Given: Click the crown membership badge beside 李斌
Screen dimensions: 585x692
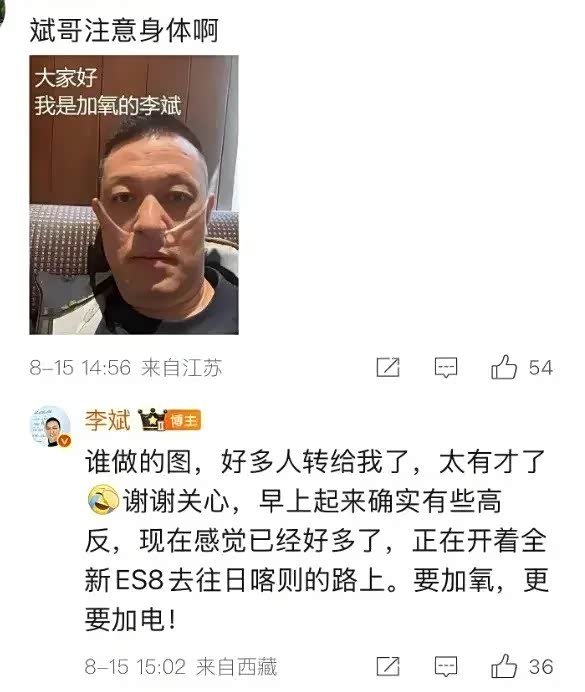Looking at the screenshot, I should [x=151, y=420].
